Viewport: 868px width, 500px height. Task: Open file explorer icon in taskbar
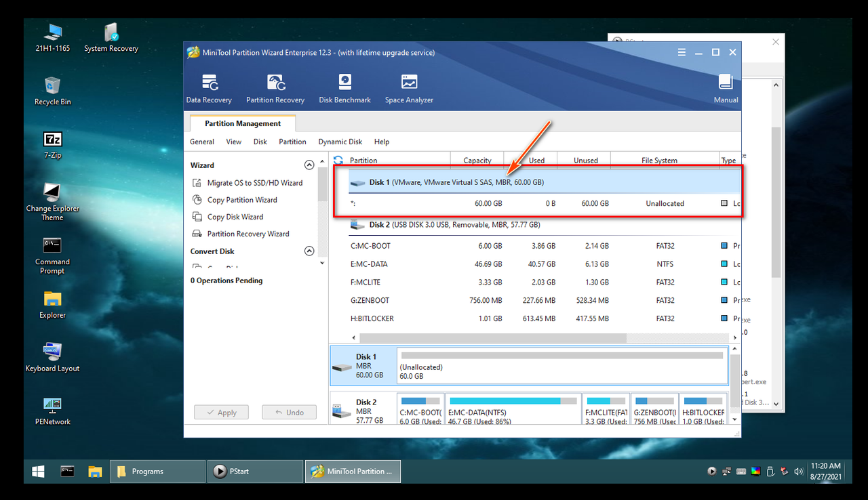pos(95,472)
